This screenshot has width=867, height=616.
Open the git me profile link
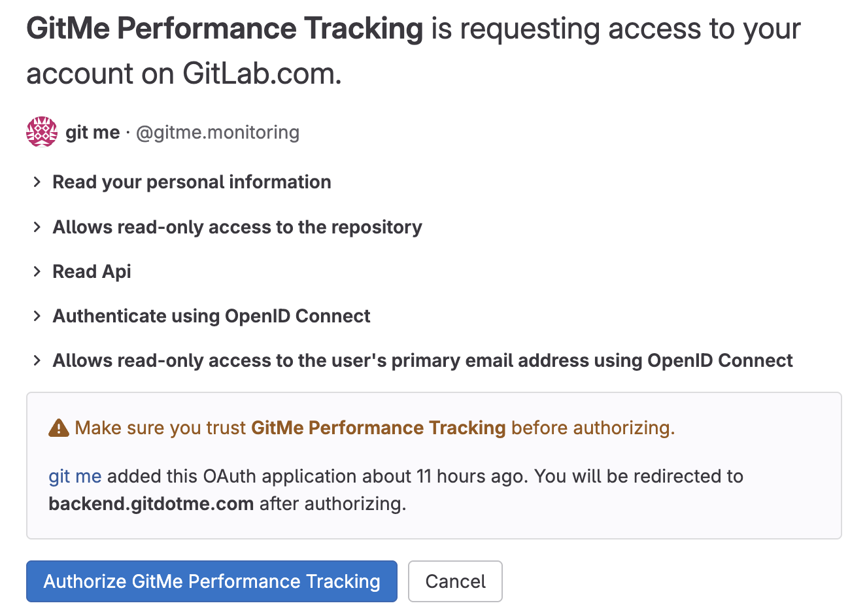(75, 476)
